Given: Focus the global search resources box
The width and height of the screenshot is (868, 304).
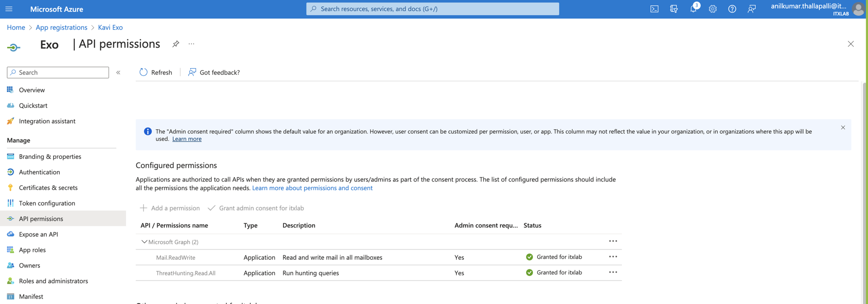Looking at the screenshot, I should click(x=433, y=9).
